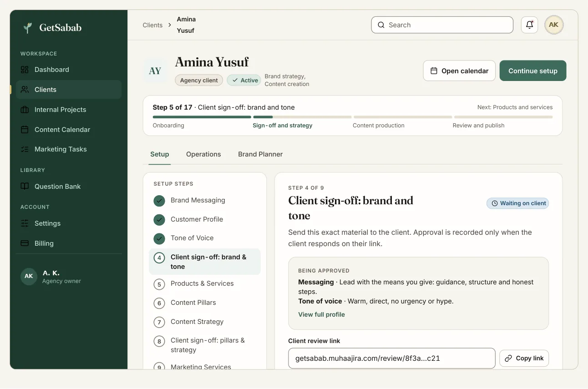
Task: Open notifications with the bell icon
Action: 530,25
